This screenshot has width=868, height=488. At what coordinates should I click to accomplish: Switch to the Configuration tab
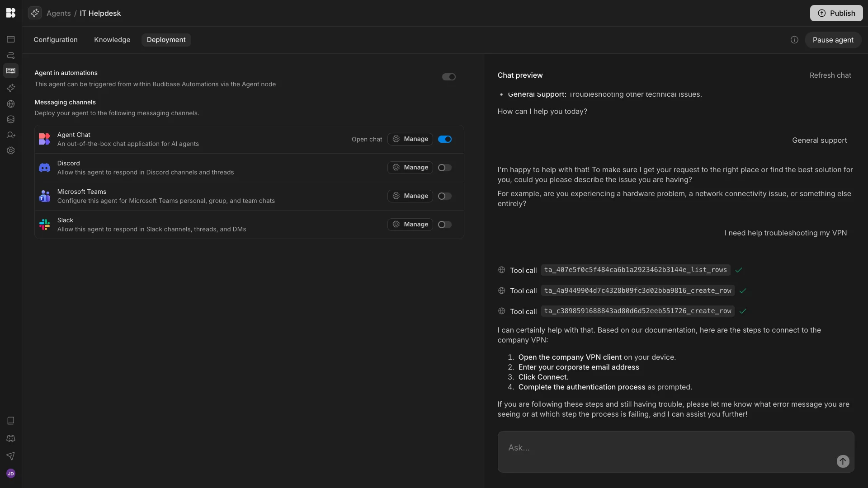click(x=56, y=40)
